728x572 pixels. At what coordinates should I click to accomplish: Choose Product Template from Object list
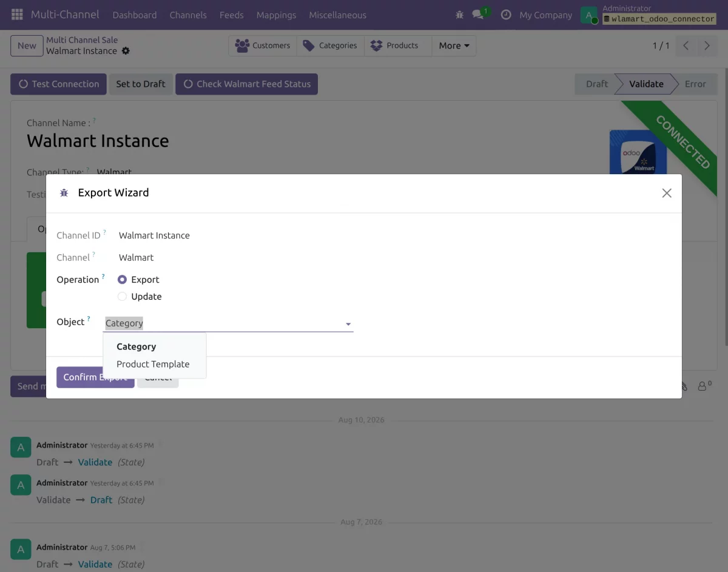153,364
